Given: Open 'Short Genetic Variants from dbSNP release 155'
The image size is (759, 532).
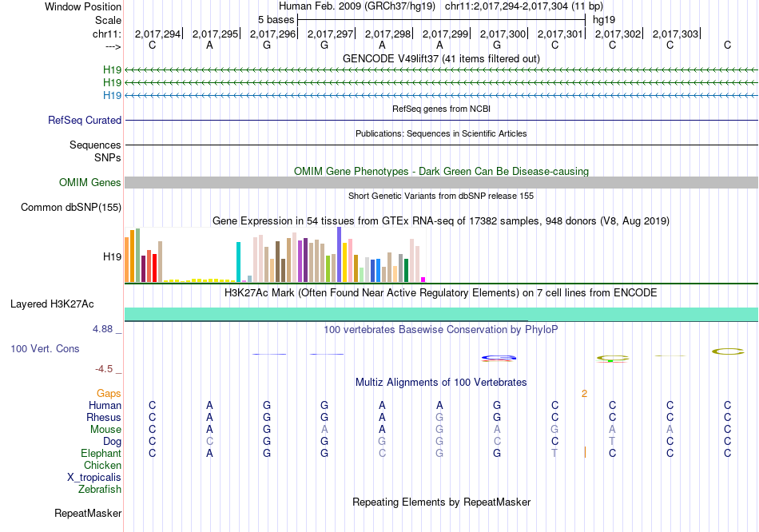Looking at the screenshot, I should click(x=441, y=196).
